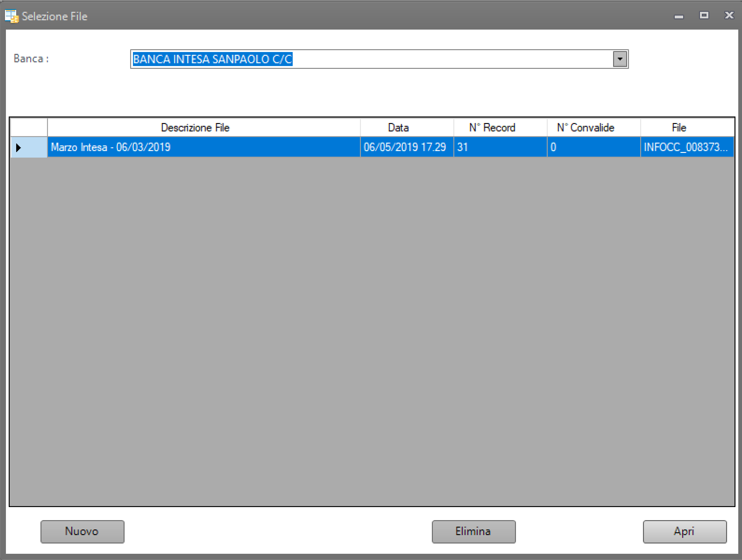Select the row indicator arrow cell
Viewport: 742px width, 560px height.
point(29,147)
